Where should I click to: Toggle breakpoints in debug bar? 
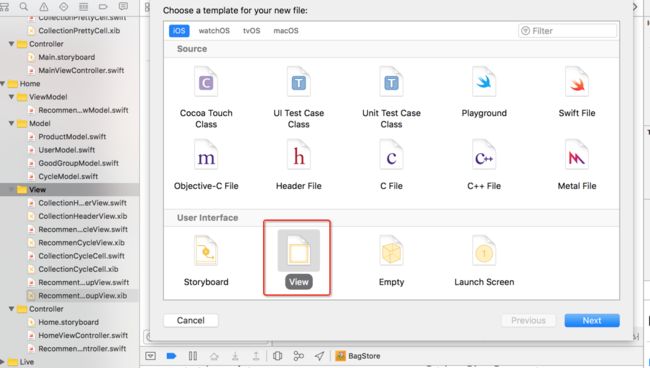pyautogui.click(x=172, y=356)
